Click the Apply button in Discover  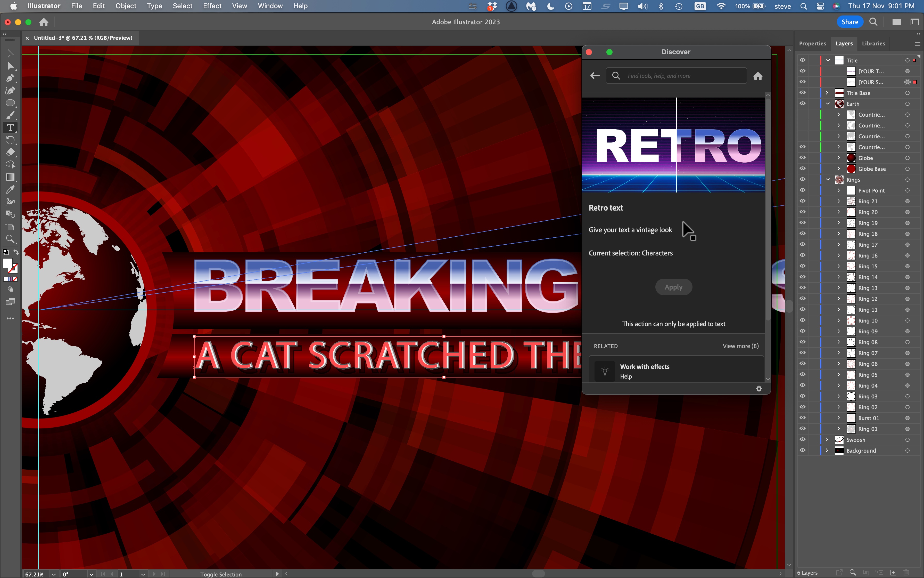673,287
